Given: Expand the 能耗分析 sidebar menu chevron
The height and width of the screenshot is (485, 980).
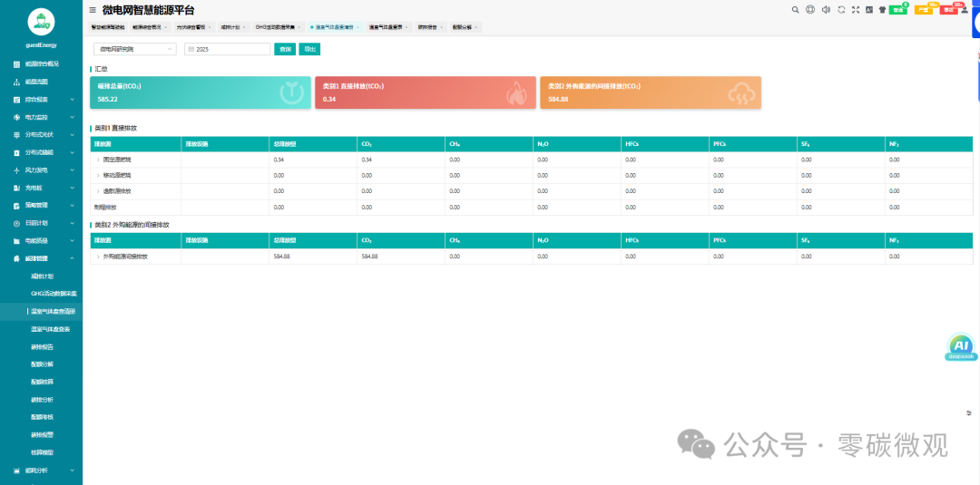Looking at the screenshot, I should pos(73,470).
